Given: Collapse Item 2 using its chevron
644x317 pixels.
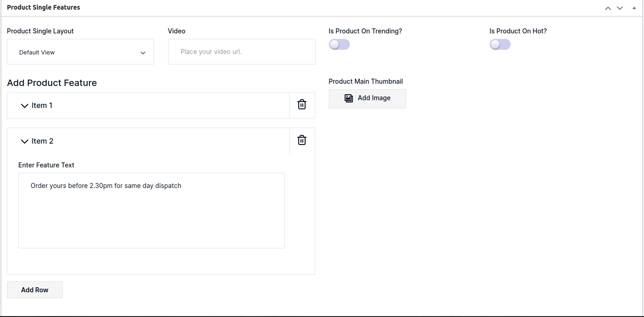Looking at the screenshot, I should point(25,141).
